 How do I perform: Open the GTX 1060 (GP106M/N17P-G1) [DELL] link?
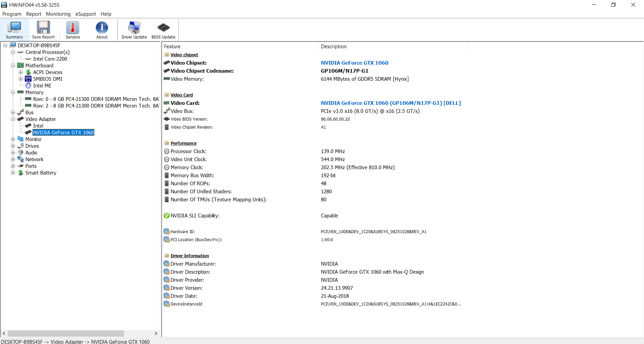391,103
